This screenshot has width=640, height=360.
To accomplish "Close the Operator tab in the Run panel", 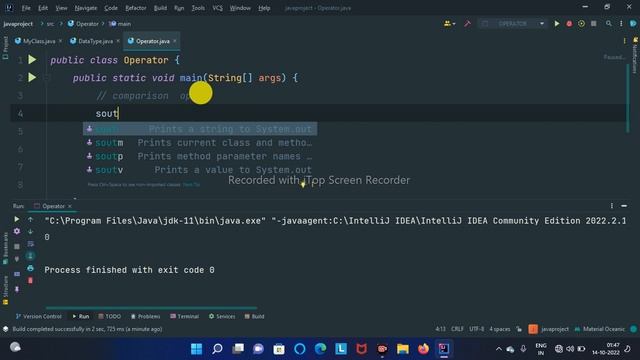I will 70,206.
